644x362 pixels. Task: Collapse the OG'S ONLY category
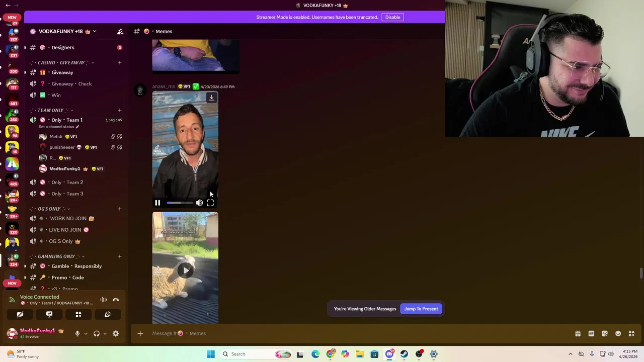(x=50, y=209)
